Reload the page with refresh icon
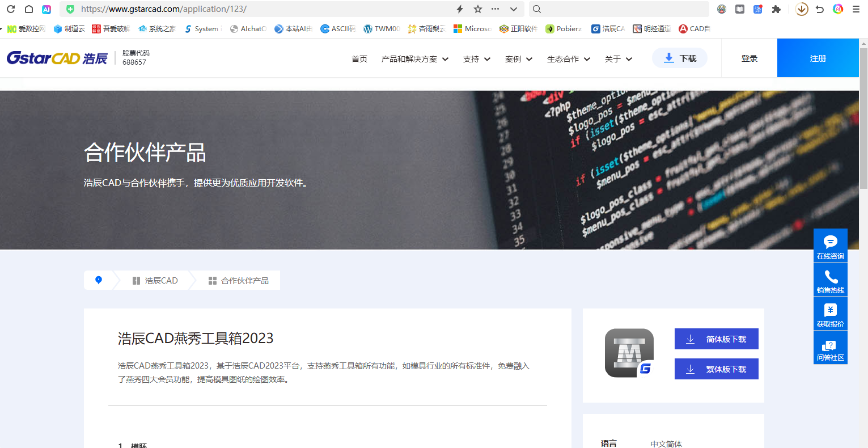Image resolution: width=868 pixels, height=448 pixels. pos(11,9)
